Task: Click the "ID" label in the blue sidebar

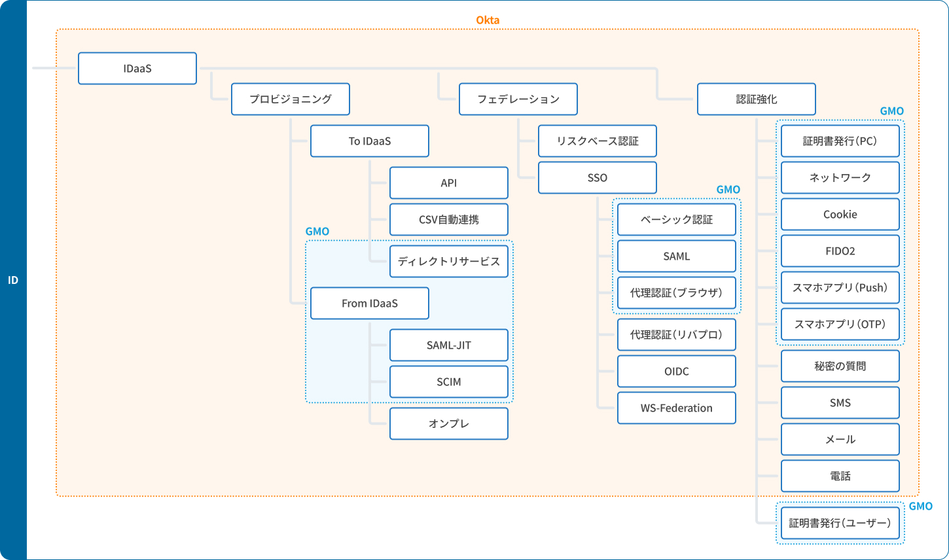Action: (x=13, y=280)
